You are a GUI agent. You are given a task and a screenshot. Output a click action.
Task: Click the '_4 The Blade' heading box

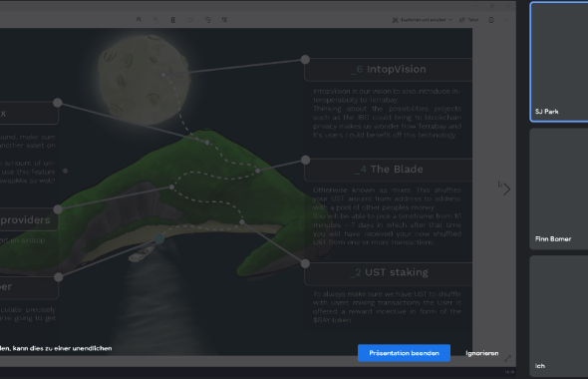pyautogui.click(x=389, y=170)
